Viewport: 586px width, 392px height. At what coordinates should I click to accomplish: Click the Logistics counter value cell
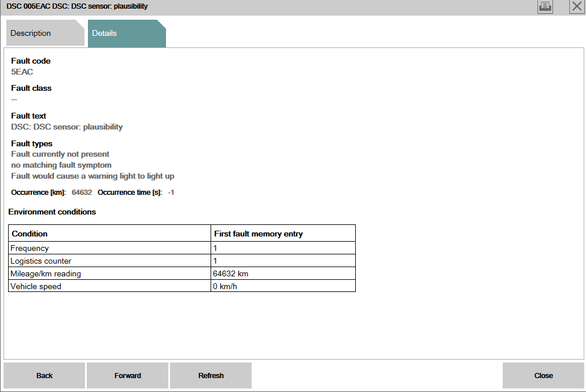tap(283, 261)
